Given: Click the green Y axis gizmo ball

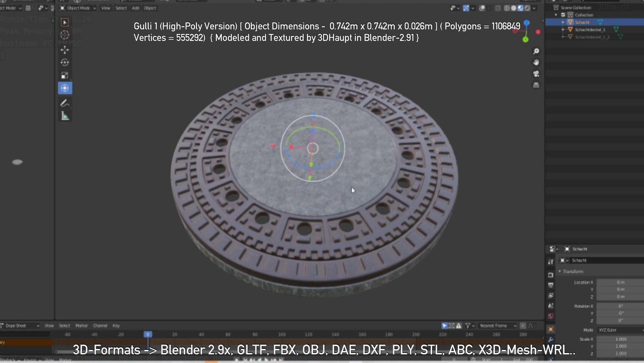Looking at the screenshot, I should [525, 40].
